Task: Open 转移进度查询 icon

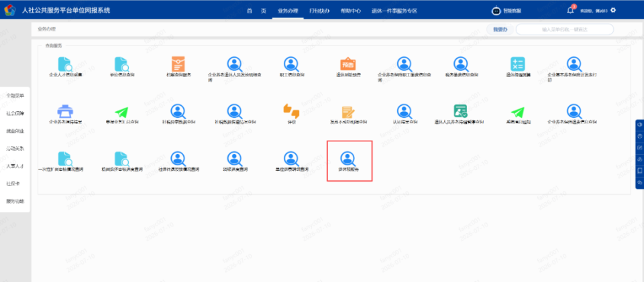Action: pos(235,159)
